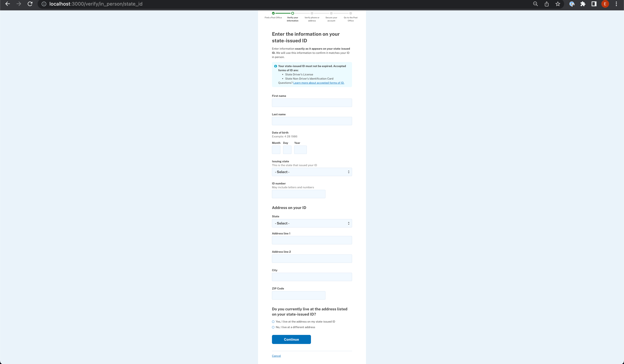Open Chrome three-dot menu
The width and height of the screenshot is (624, 364).
616,4
